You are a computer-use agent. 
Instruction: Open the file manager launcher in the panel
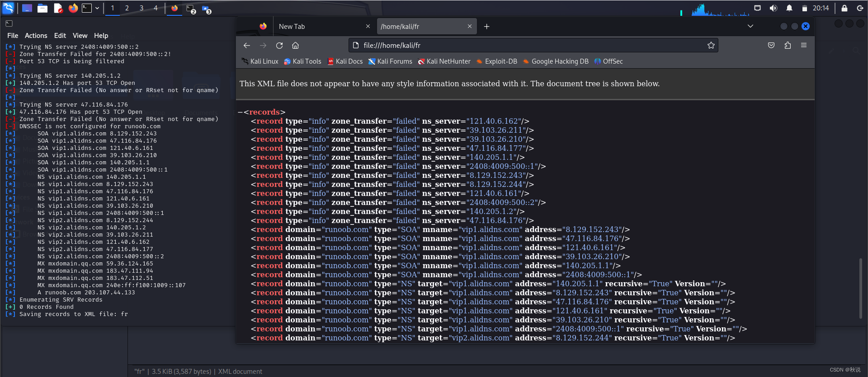[x=42, y=8]
